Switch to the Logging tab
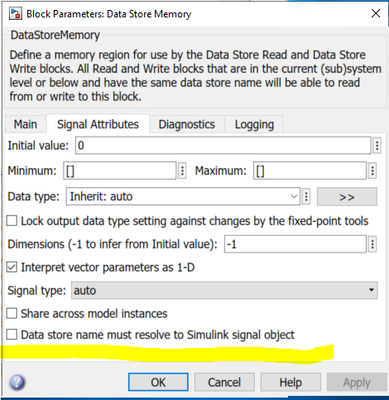Viewport: 389px width, 400px height. [254, 124]
